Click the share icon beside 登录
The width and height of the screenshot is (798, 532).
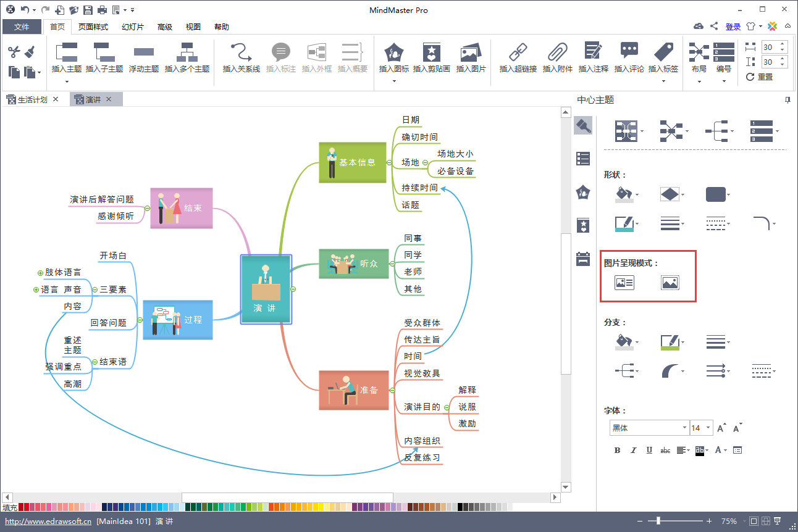(714, 27)
